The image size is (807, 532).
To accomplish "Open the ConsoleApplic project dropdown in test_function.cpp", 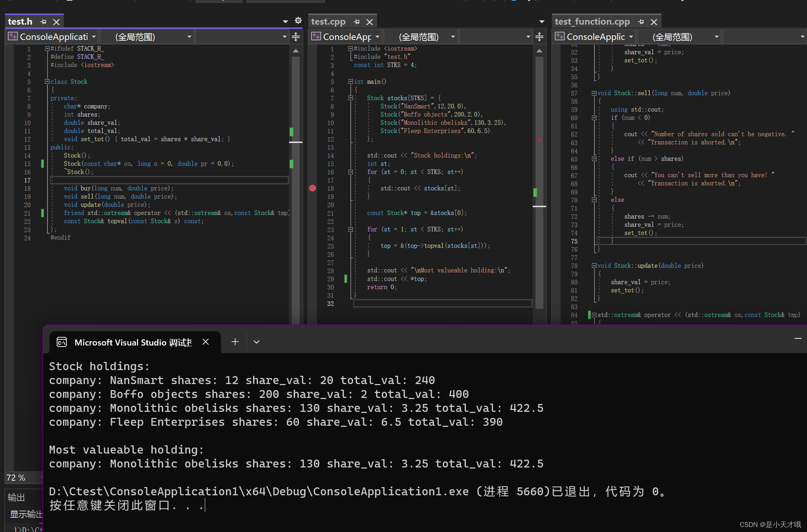I will tap(594, 37).
